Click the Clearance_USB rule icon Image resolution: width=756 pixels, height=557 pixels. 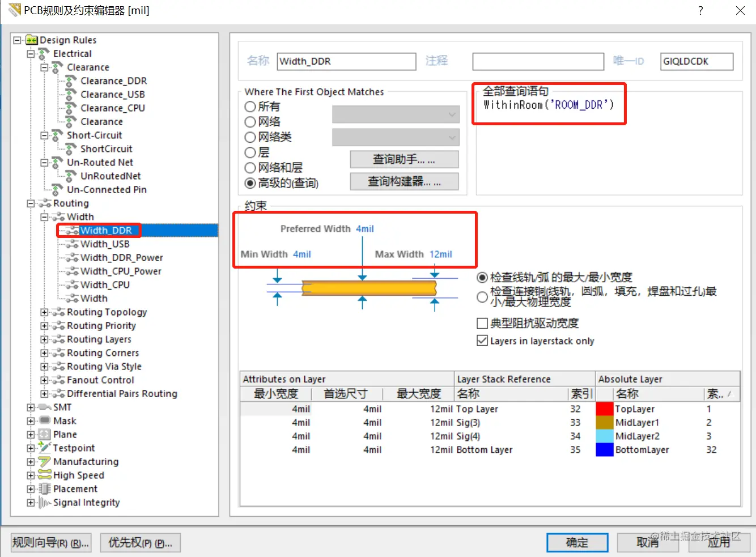point(71,95)
